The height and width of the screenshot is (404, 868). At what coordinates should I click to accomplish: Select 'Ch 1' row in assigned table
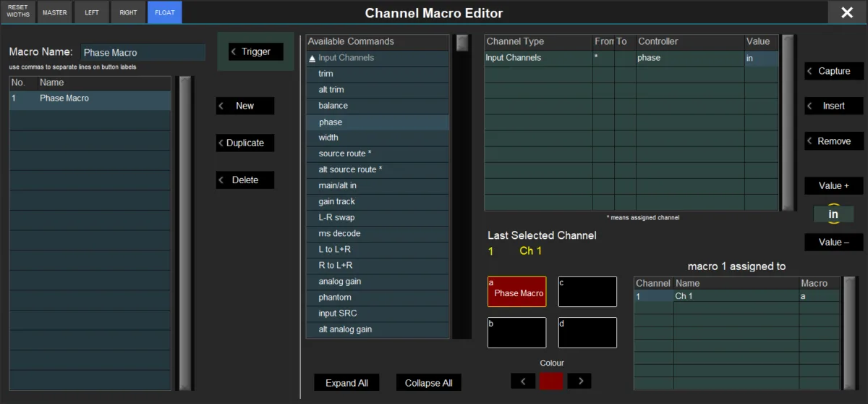tap(736, 296)
